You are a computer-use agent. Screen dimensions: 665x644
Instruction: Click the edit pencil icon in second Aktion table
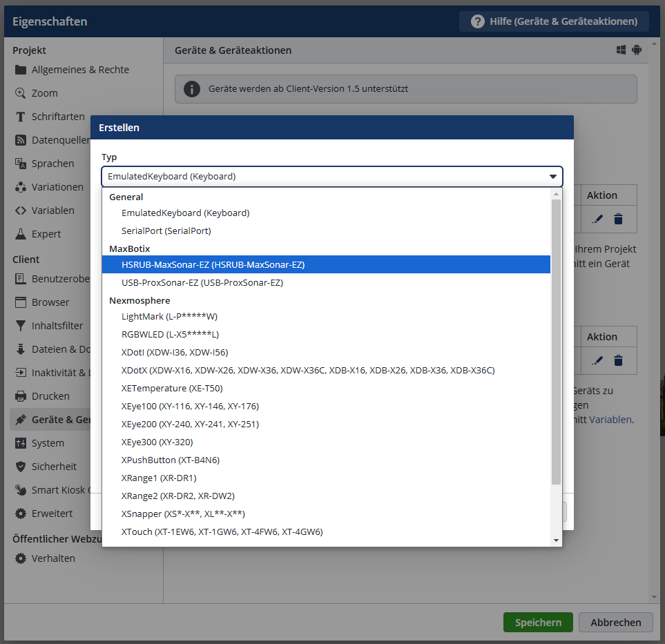597,360
